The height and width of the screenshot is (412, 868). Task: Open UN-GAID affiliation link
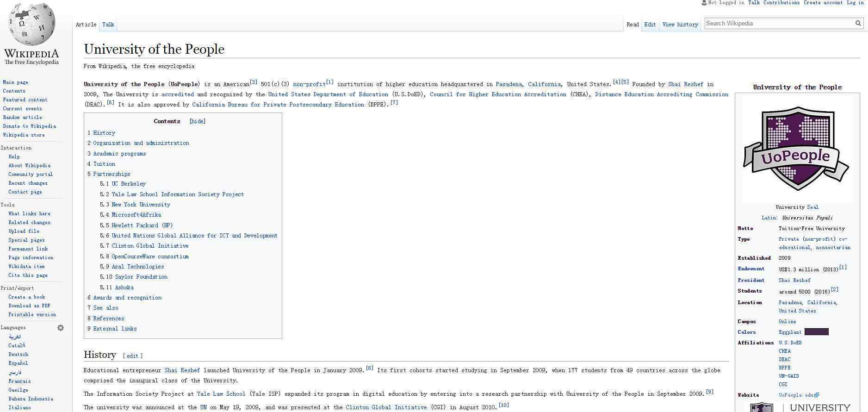click(789, 376)
